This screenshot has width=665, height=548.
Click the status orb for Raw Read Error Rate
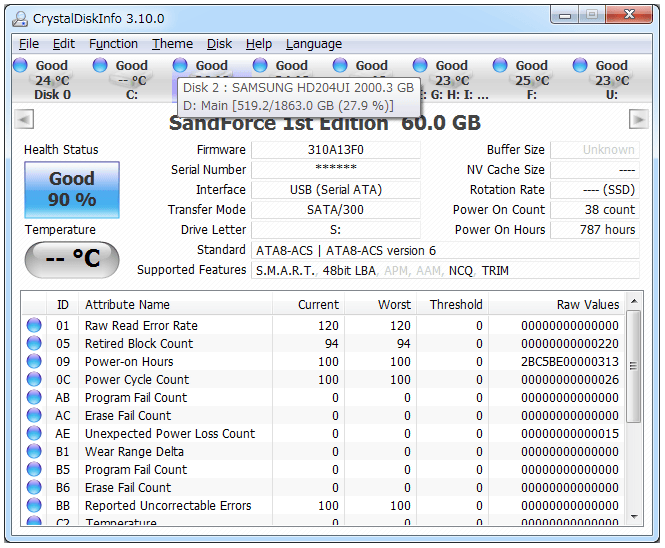(34, 326)
